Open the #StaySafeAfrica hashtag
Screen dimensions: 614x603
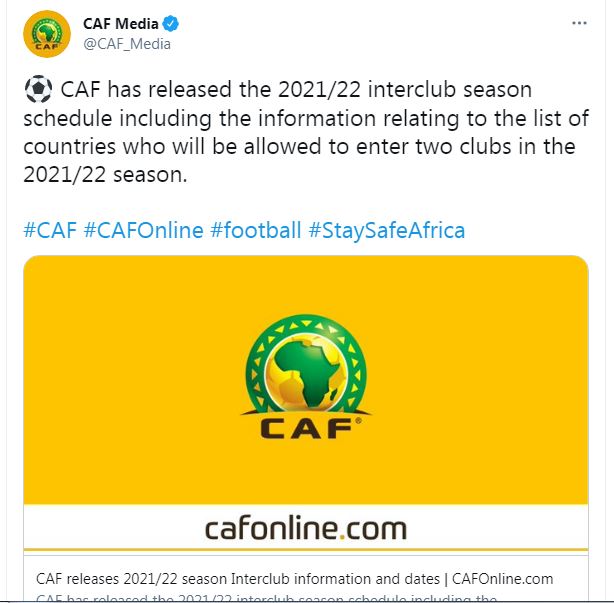[386, 231]
